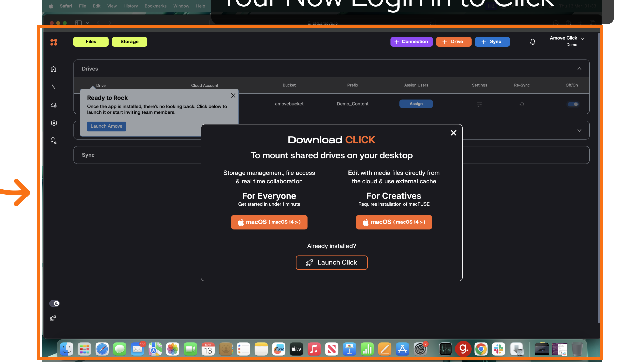Open the User management sidebar icon
The width and height of the screenshot is (644, 362).
(x=54, y=141)
